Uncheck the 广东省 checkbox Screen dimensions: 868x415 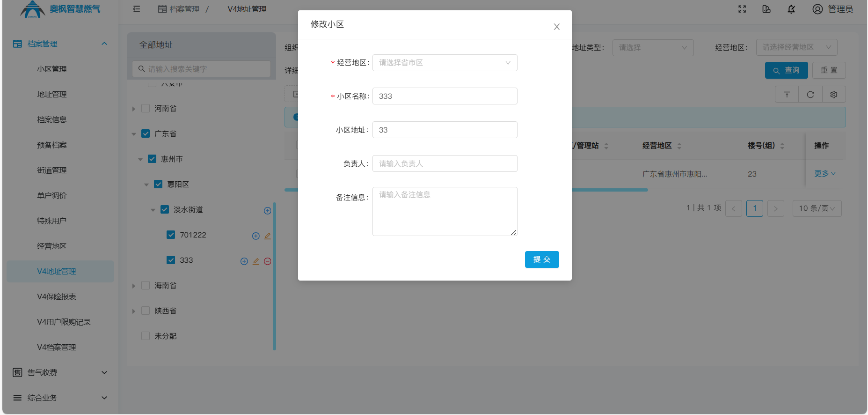click(146, 133)
